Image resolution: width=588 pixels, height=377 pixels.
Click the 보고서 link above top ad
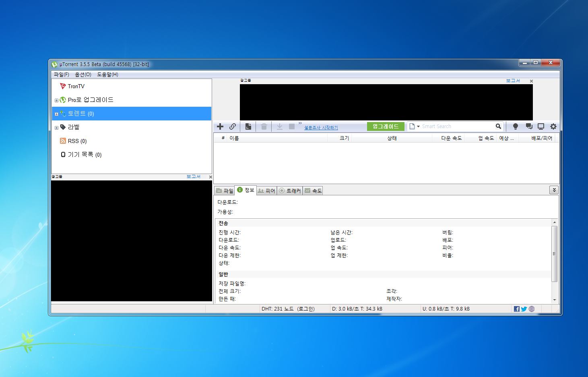[513, 81]
